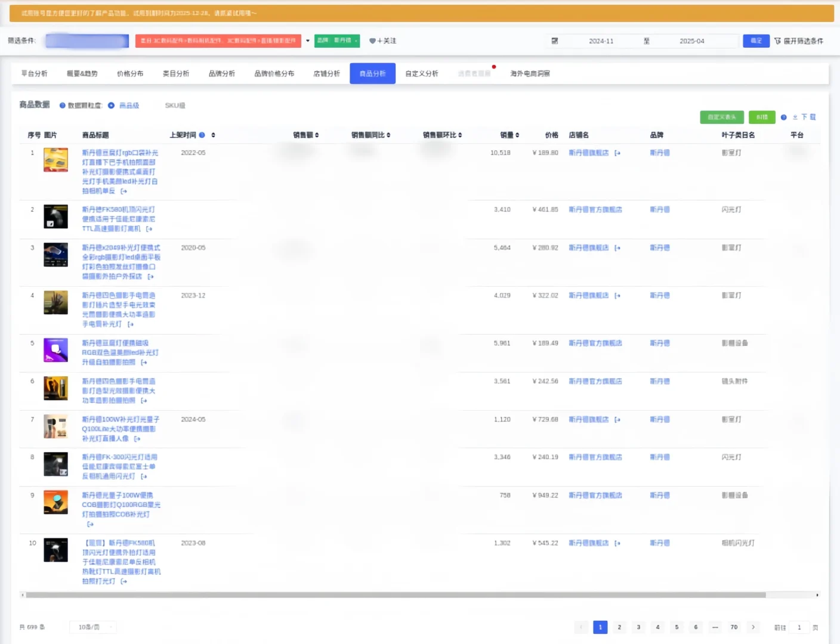The height and width of the screenshot is (644, 840).
Task: Open external link icon for product row 9 title
Action: (91, 524)
